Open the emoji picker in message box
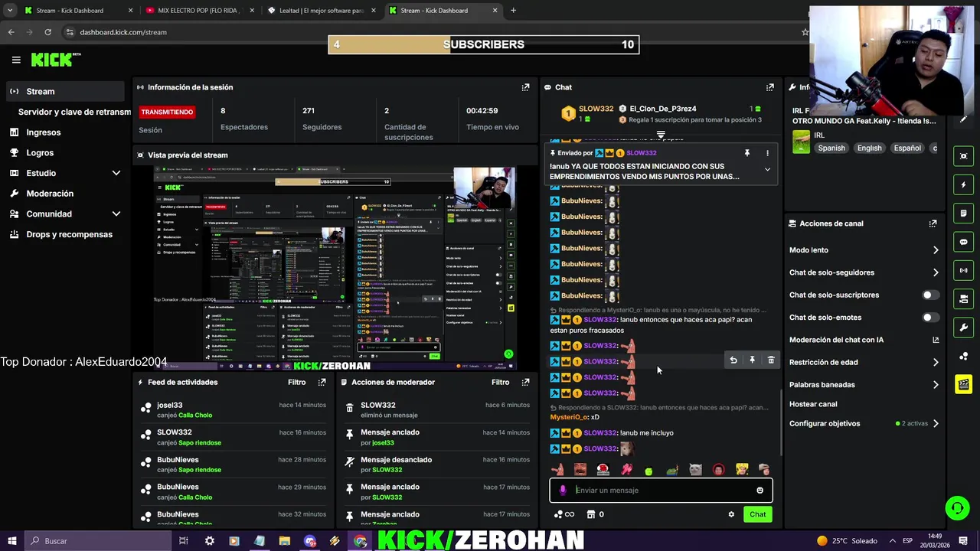This screenshot has width=980, height=551. click(759, 491)
